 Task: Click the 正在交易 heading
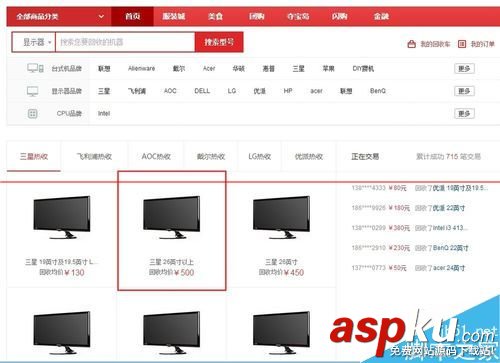coord(365,156)
